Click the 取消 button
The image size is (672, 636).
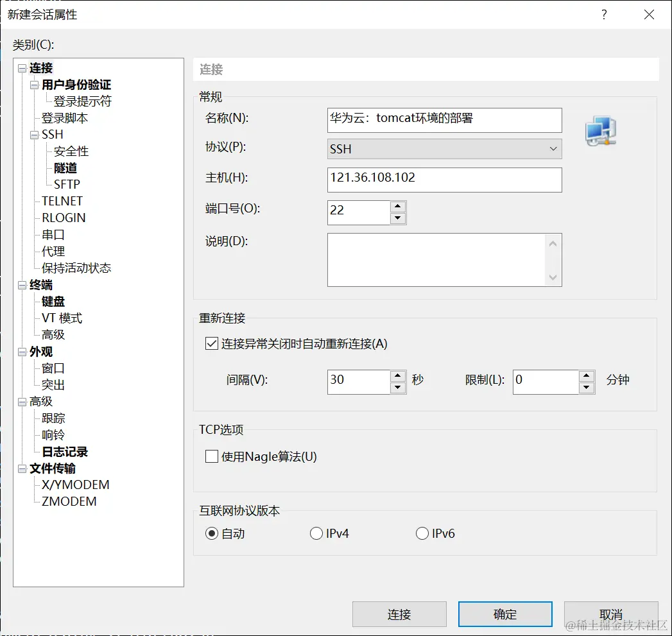pos(610,614)
